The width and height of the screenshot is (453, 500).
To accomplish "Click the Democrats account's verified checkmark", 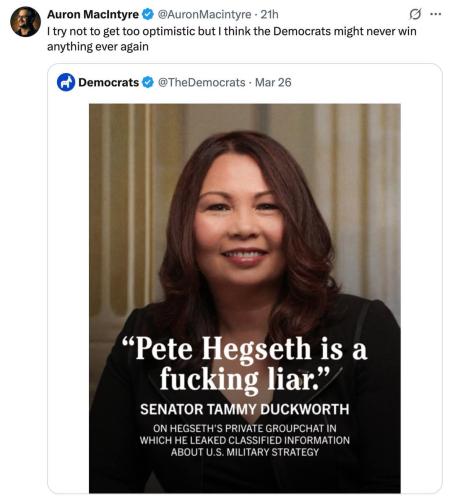I will (148, 82).
